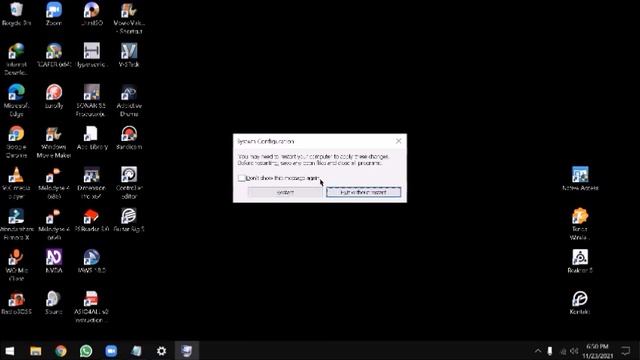Open the notification center icon
The image size is (640, 360).
coord(626,351)
